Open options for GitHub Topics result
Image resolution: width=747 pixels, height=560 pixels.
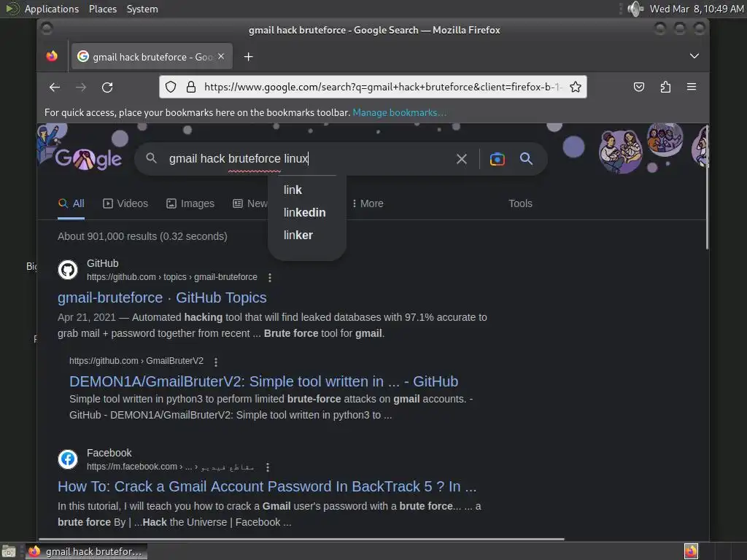(270, 277)
